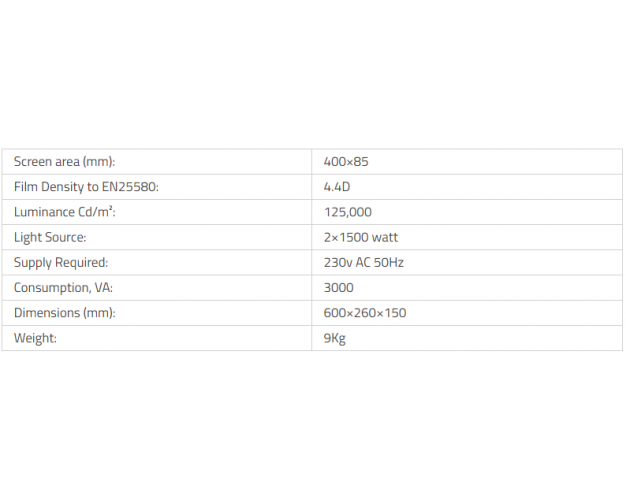Select the 3000 consumption value
The height and width of the screenshot is (503, 626).
click(x=339, y=287)
